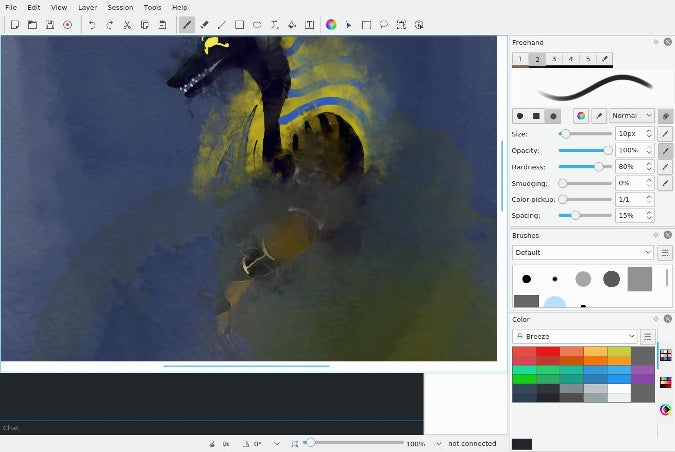Cut selection with the scissors icon
This screenshot has width=675, height=452.
coord(127,25)
